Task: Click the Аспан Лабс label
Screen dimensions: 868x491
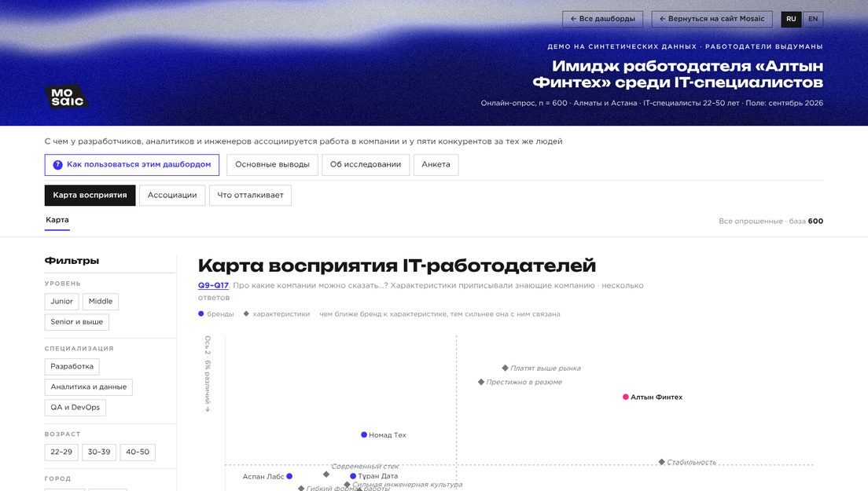Action: tap(263, 477)
